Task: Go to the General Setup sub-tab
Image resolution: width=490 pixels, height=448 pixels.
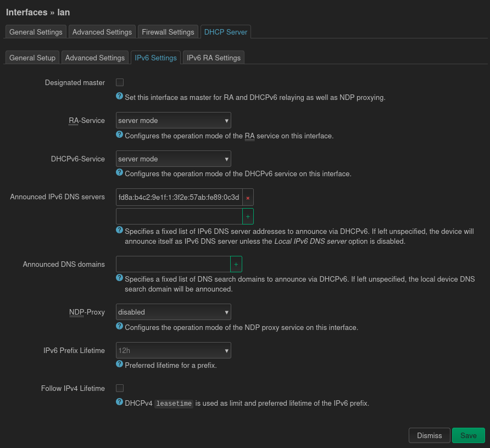Action: pos(32,58)
